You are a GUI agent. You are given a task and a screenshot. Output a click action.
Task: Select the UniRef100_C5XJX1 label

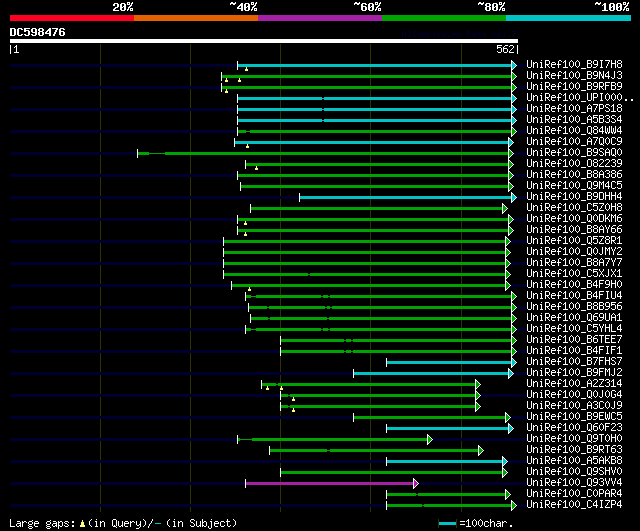pos(574,273)
